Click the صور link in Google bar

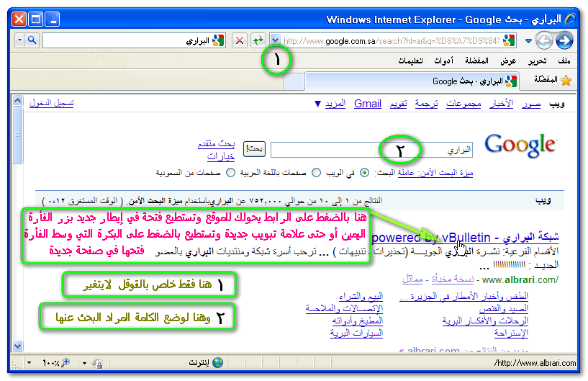click(x=531, y=104)
